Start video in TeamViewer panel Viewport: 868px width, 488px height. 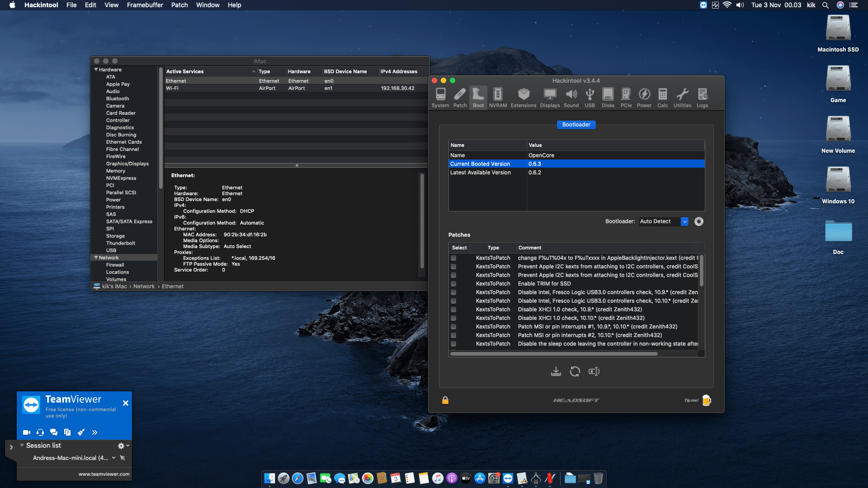point(27,432)
